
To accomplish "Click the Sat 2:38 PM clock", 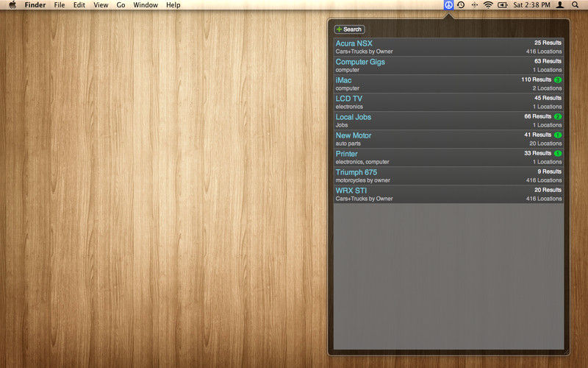I will click(x=531, y=5).
